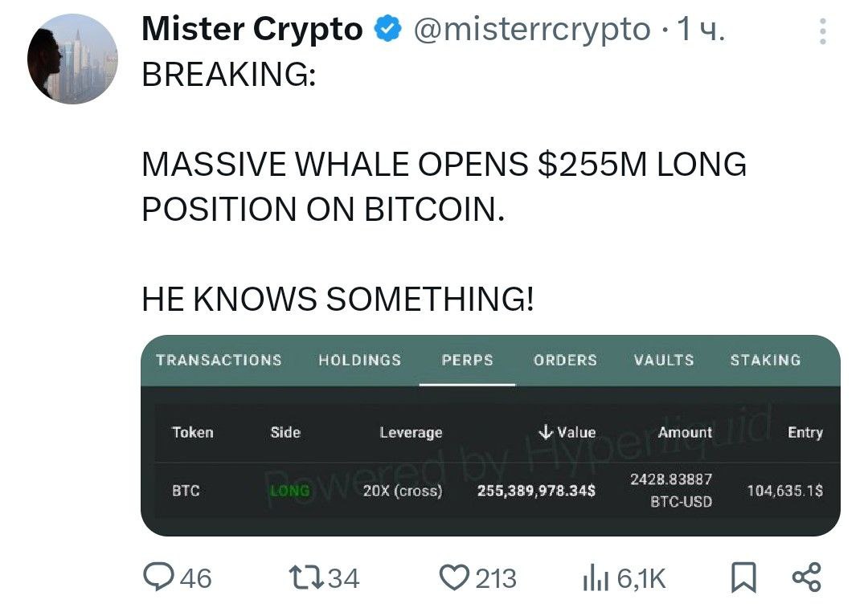
Task: Bookmark this Mister Crypto tweet
Action: 743,577
